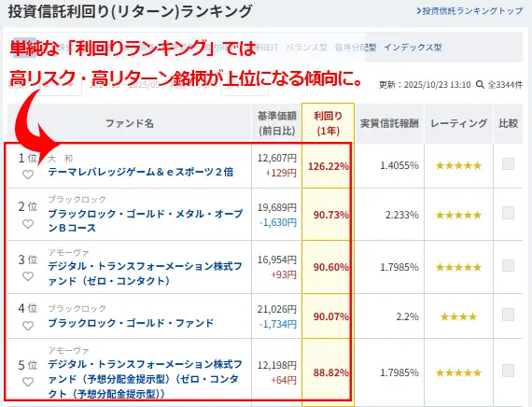Open rank 3 デジタル・トランスフォーメーション株式ファンド（ゼロ・コンタクト）

click(x=145, y=274)
